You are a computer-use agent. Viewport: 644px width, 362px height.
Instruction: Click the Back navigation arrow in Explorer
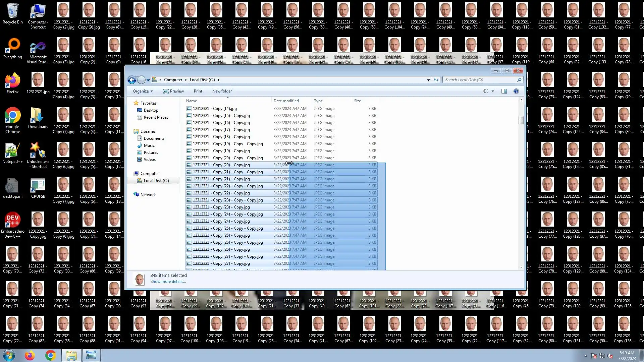[132, 80]
